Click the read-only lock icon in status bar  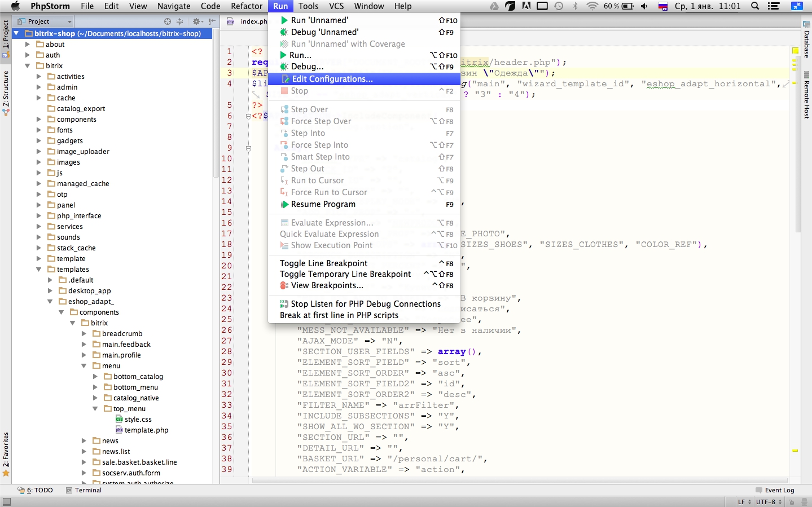(792, 502)
